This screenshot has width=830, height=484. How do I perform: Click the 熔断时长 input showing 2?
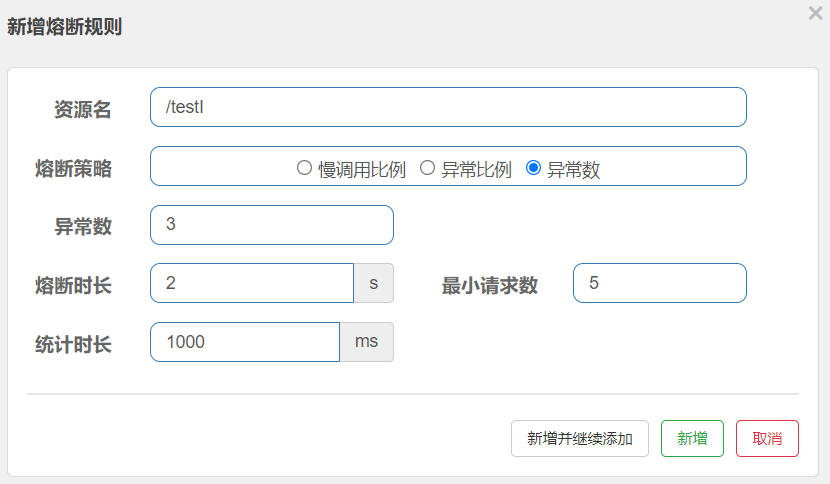[x=251, y=283]
